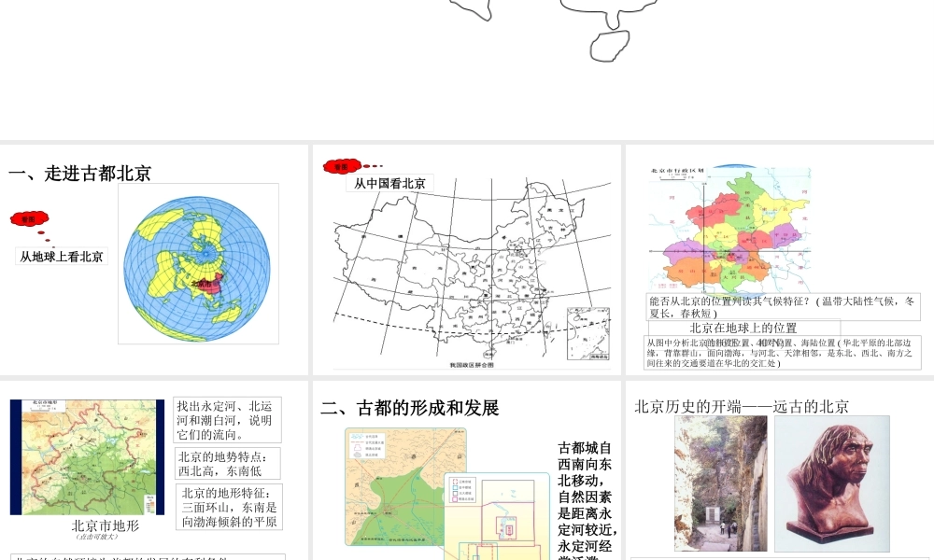934x560 pixels.
Task: Click text box 找出永定河、北运河和潮白河
Action: (228, 420)
